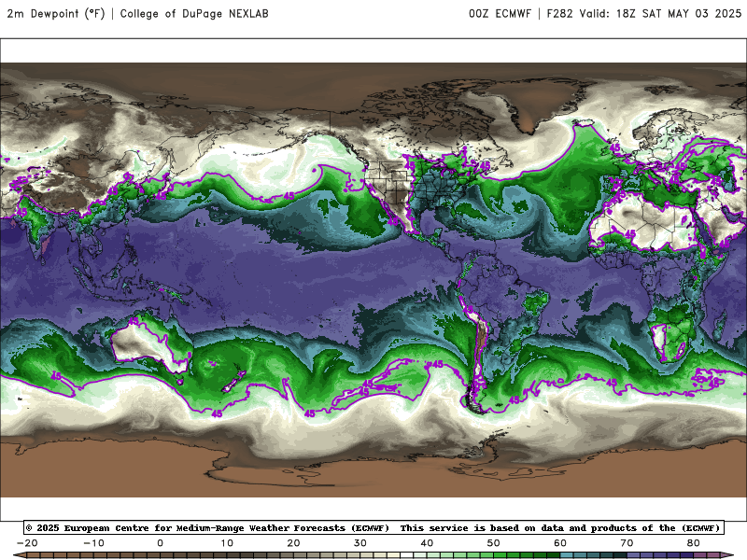747x560 pixels.
Task: Click the '18Z SAT MAY 03 2025' valid time
Action: 679,14
